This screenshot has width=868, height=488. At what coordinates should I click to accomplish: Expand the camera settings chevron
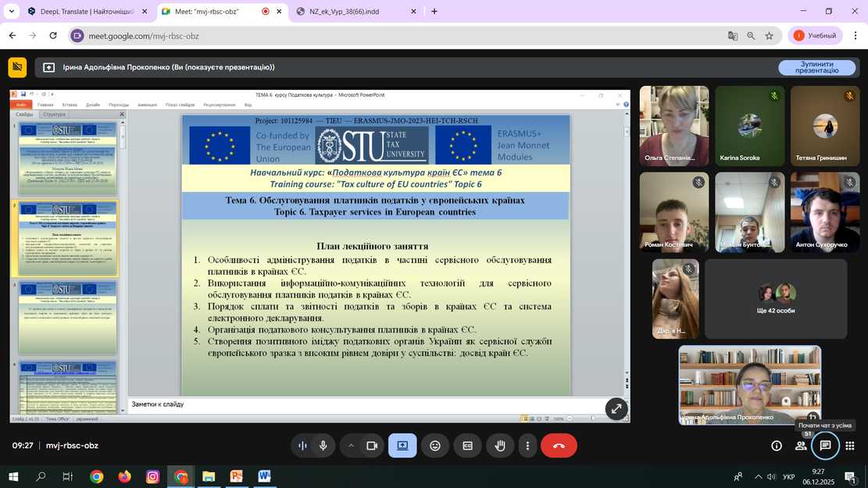(351, 446)
